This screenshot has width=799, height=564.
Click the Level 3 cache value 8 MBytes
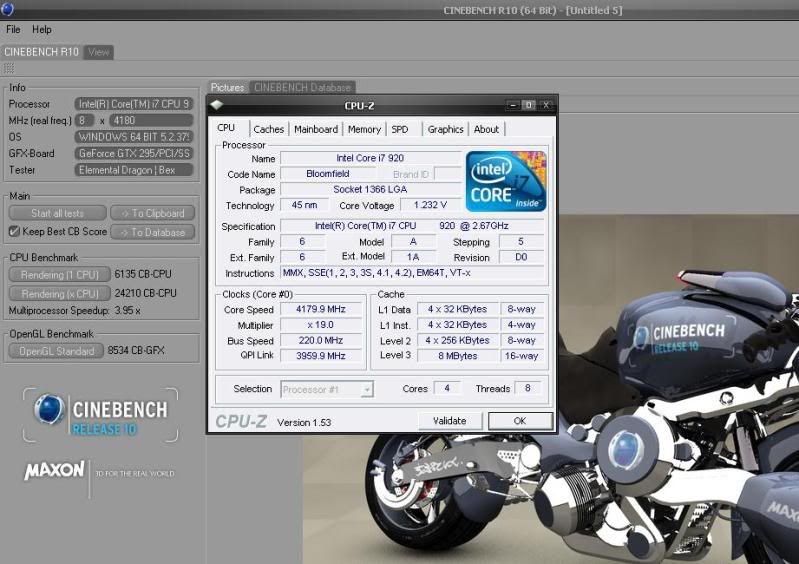coord(458,356)
